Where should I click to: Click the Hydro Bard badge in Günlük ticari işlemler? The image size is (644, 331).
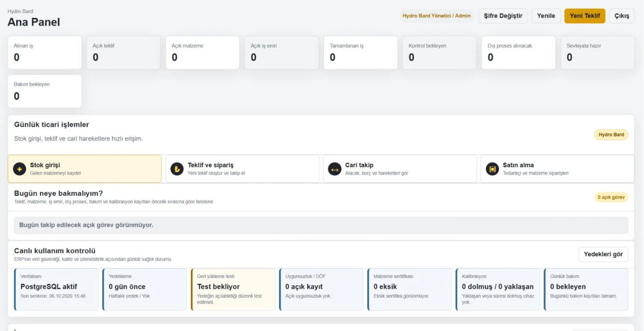[611, 135]
